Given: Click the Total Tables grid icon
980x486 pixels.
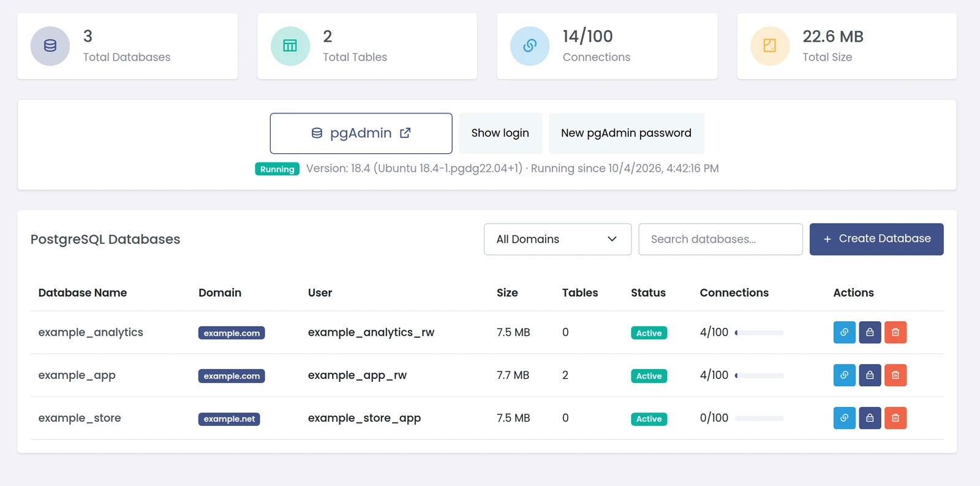Looking at the screenshot, I should point(290,46).
